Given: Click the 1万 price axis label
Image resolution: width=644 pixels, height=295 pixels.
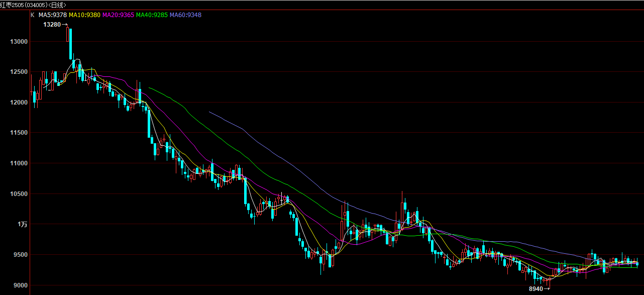Looking at the screenshot, I should pyautogui.click(x=22, y=224).
